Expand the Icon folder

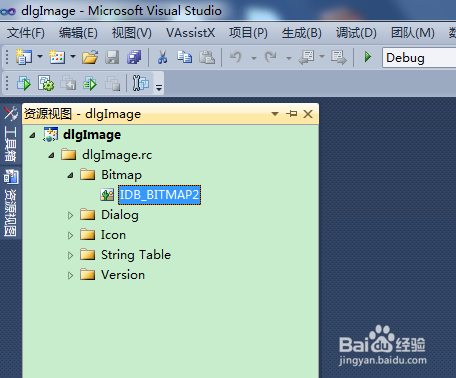coord(70,235)
